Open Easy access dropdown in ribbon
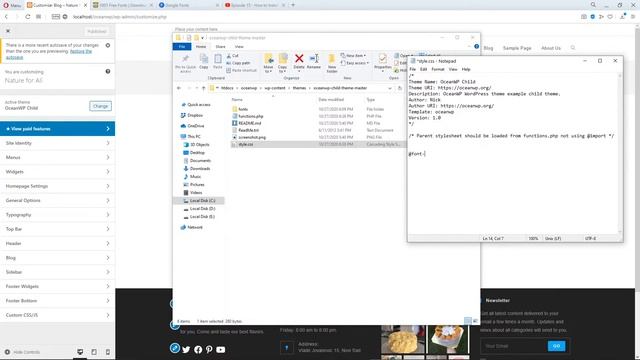This screenshot has width=640, height=360. pos(355,63)
